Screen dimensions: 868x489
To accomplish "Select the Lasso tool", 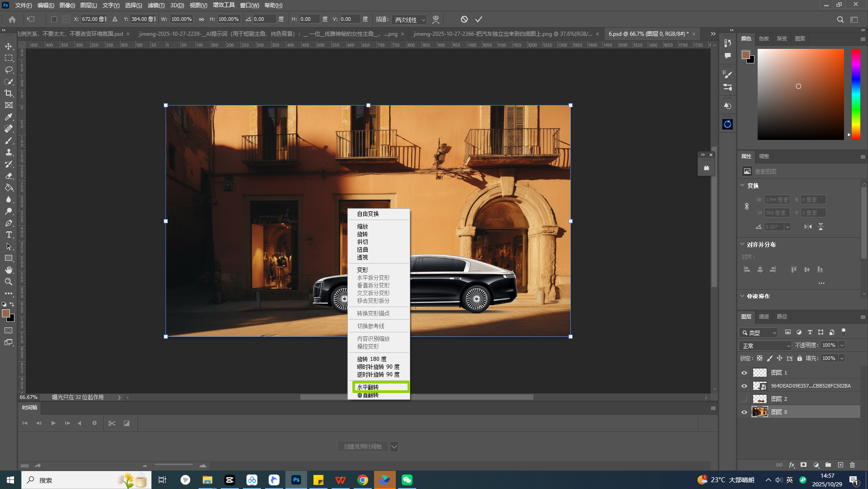I will pyautogui.click(x=9, y=70).
